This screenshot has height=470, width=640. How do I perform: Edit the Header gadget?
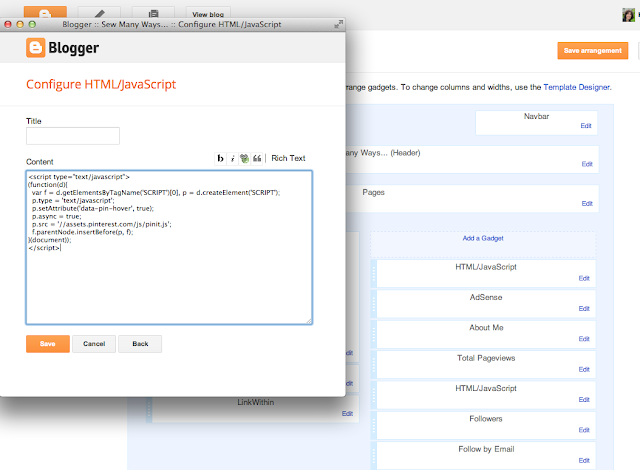point(587,164)
